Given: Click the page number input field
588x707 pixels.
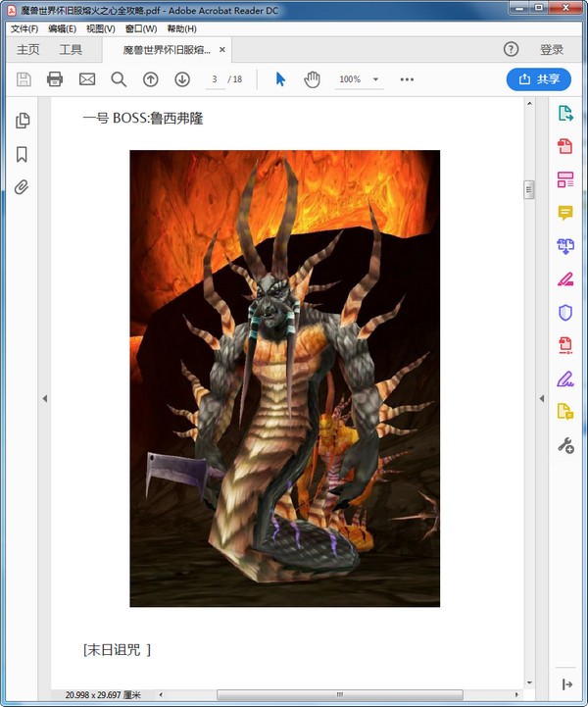Looking at the screenshot, I should pyautogui.click(x=214, y=79).
